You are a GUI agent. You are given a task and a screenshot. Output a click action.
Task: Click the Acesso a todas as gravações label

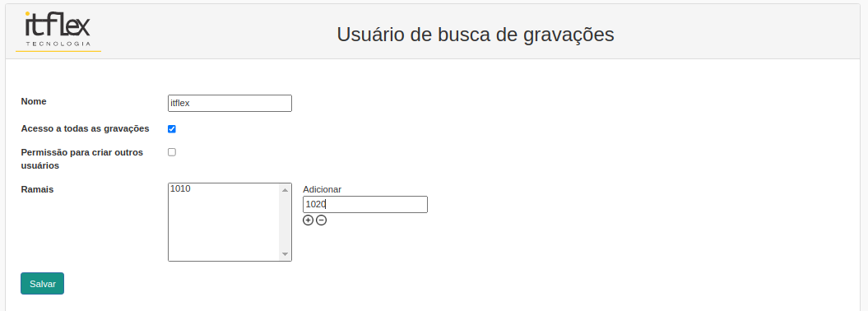[85, 128]
